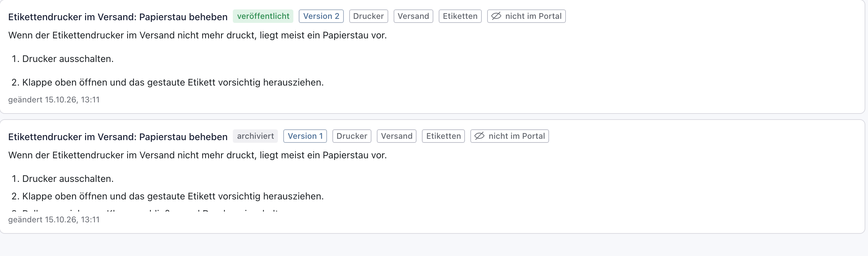
Task: Click the crossed-eye icon on the Version 2 card
Action: pos(496,16)
